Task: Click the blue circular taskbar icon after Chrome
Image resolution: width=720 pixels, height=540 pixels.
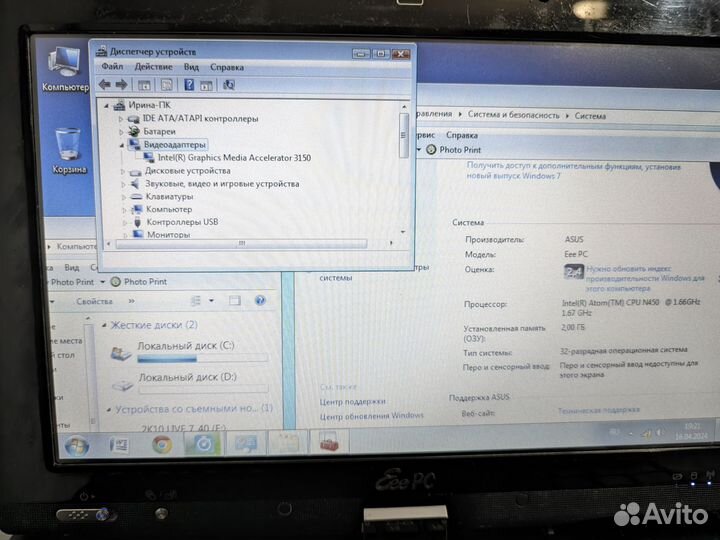Action: click(x=203, y=444)
